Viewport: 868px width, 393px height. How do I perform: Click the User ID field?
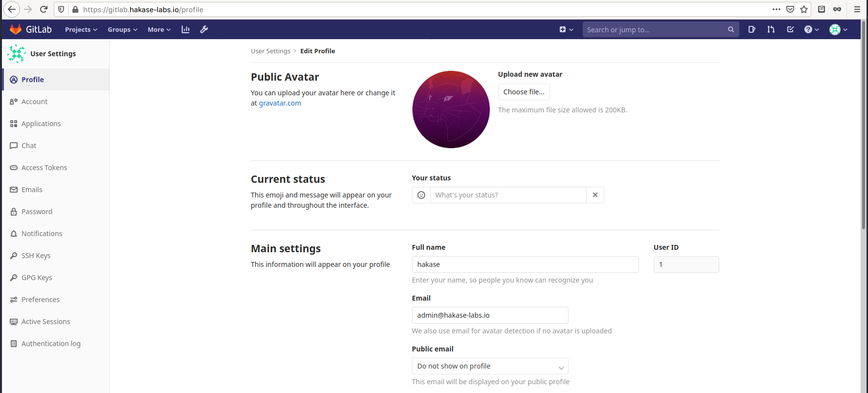click(686, 264)
